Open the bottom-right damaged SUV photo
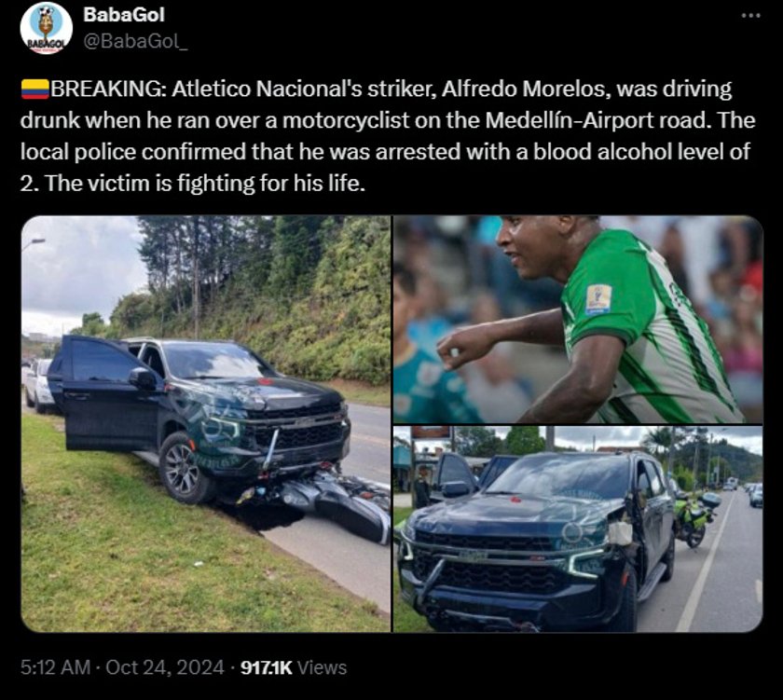The image size is (783, 700). [x=578, y=529]
